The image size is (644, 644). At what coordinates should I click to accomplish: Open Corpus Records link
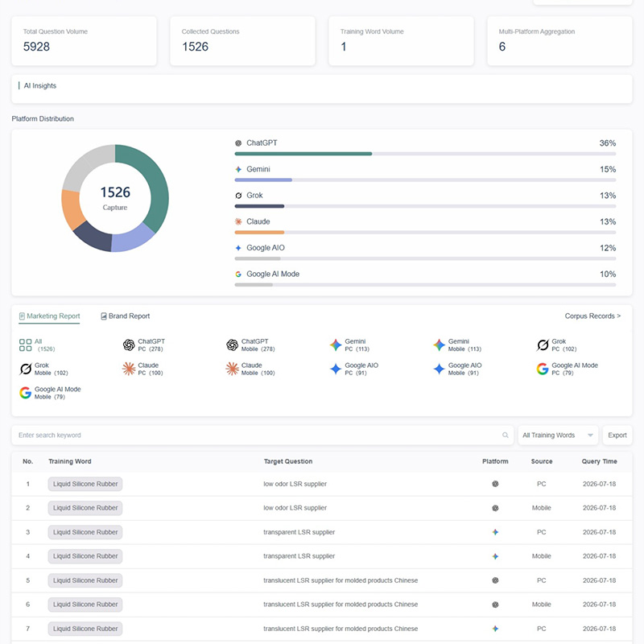(x=592, y=316)
